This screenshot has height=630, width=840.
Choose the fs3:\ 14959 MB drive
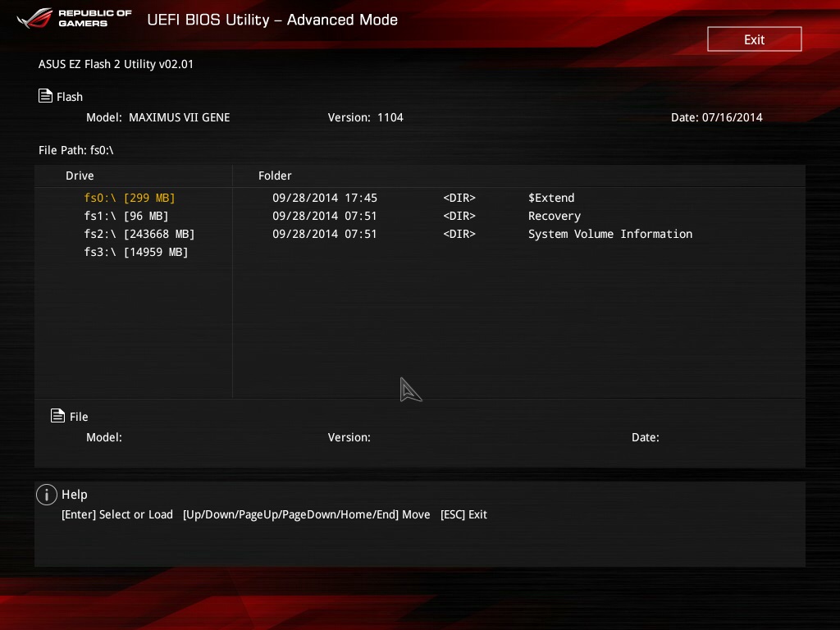pos(136,252)
